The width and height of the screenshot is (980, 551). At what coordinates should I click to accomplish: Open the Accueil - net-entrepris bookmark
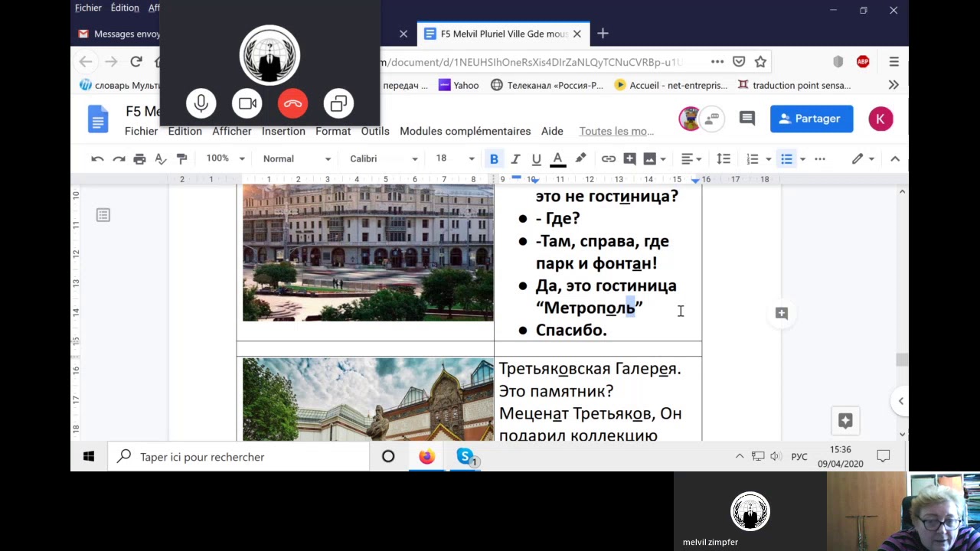pos(671,85)
